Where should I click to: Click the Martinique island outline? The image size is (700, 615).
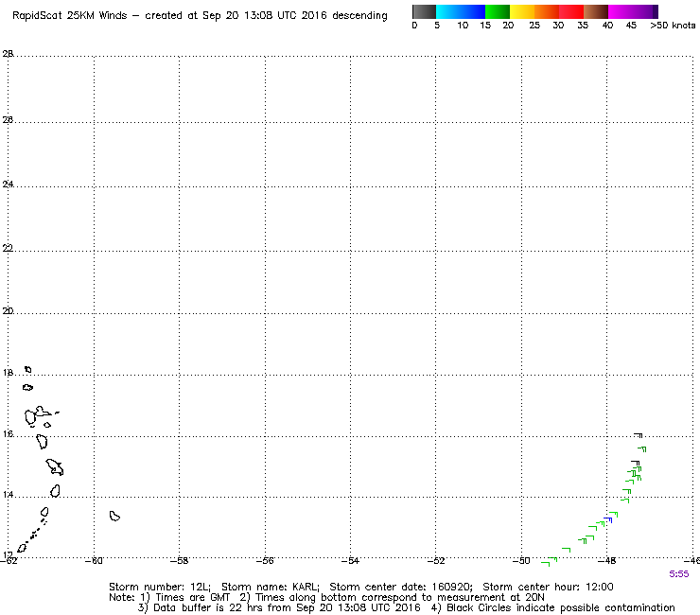tap(55, 466)
